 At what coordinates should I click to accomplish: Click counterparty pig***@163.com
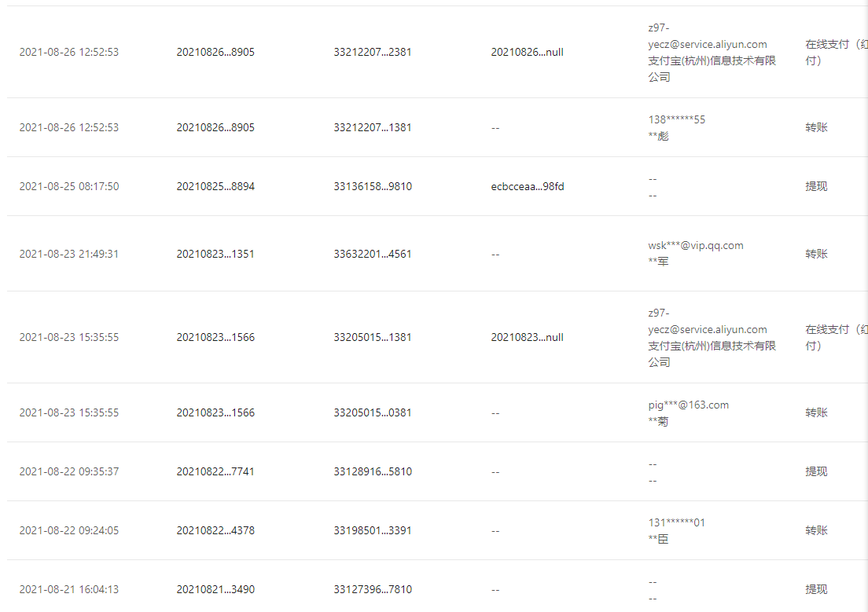click(688, 405)
